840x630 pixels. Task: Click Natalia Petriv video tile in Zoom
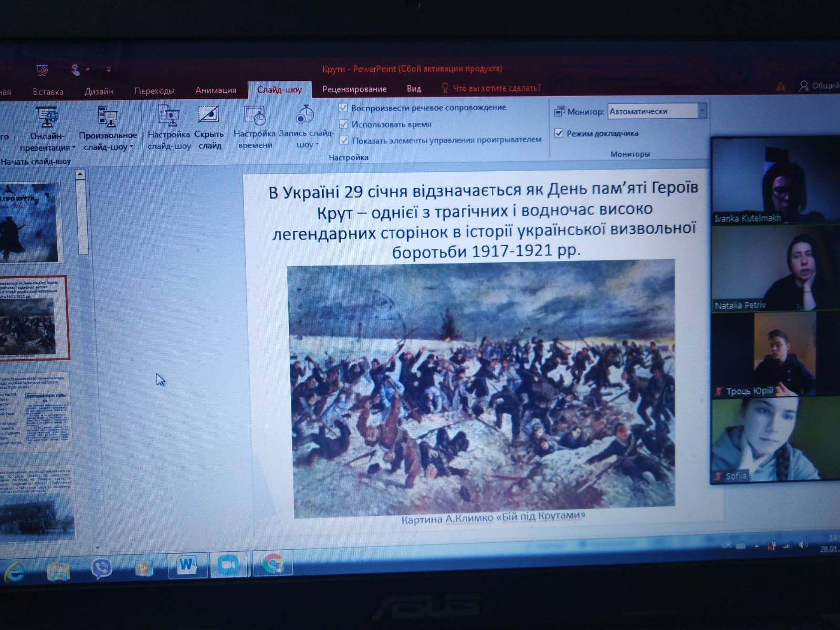(775, 268)
